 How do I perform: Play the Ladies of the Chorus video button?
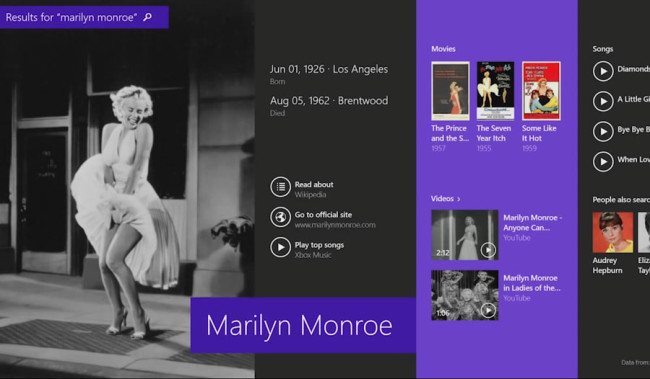[488, 310]
